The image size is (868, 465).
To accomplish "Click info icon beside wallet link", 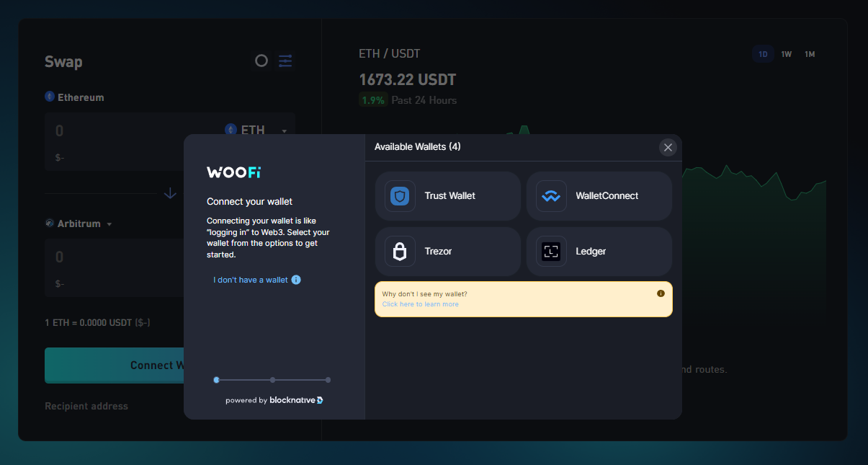I will click(296, 280).
